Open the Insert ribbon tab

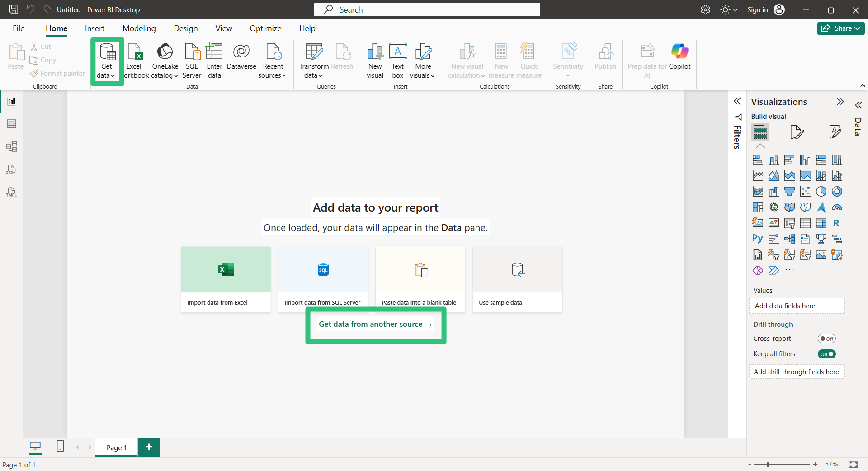94,28
